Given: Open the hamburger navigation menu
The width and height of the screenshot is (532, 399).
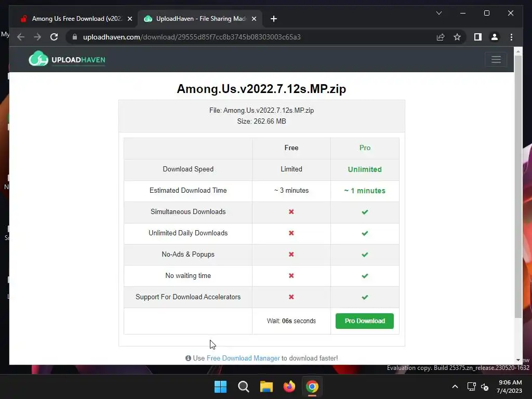Looking at the screenshot, I should [x=496, y=59].
